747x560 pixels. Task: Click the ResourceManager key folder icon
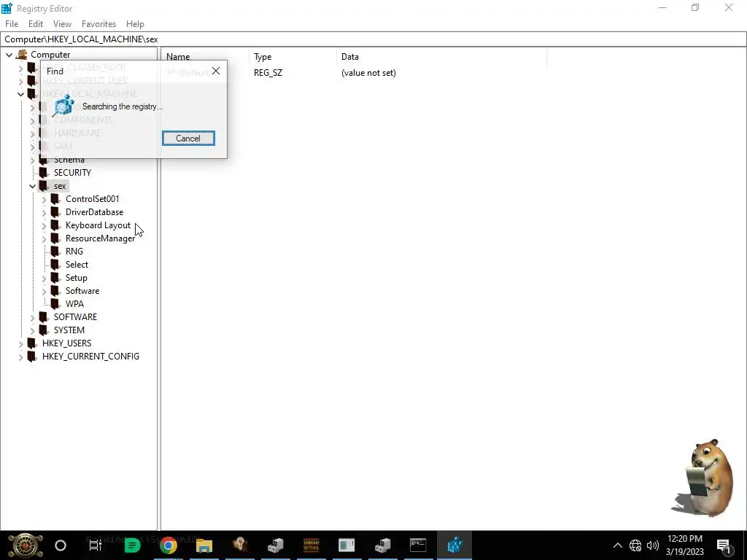55,238
